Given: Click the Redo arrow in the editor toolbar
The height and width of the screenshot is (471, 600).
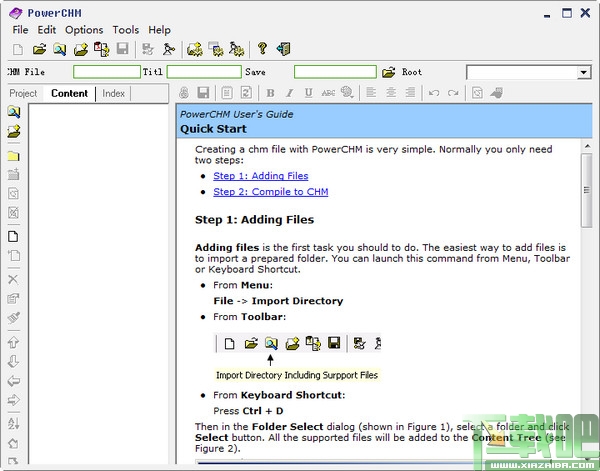Looking at the screenshot, I should (x=453, y=93).
